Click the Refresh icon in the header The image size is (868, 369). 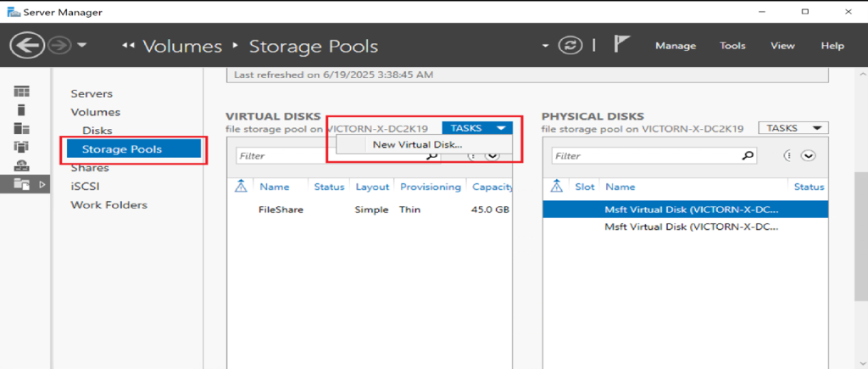(570, 46)
